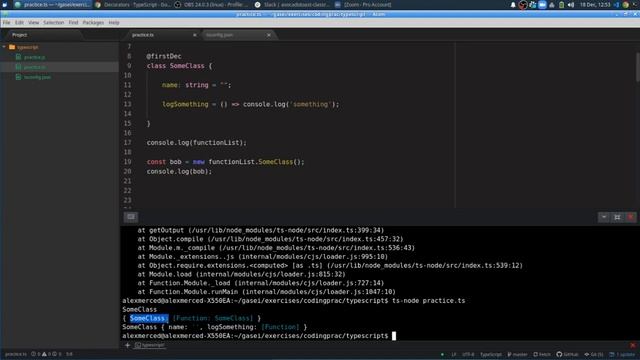Open Git changes panel in status bar

pos(594,354)
